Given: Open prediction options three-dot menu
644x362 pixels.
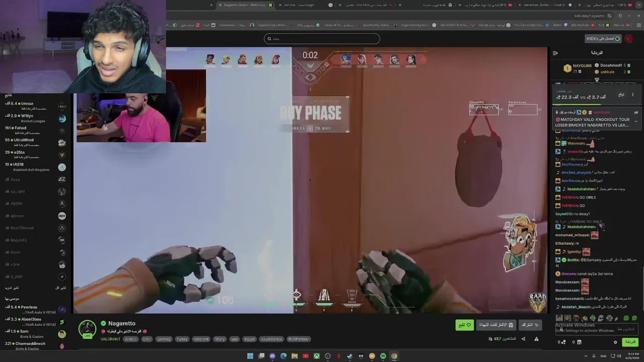Looking at the screenshot, I should (x=633, y=95).
